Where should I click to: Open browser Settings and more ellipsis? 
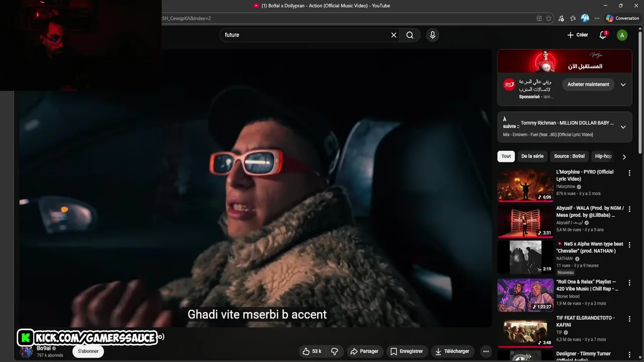pos(597,18)
